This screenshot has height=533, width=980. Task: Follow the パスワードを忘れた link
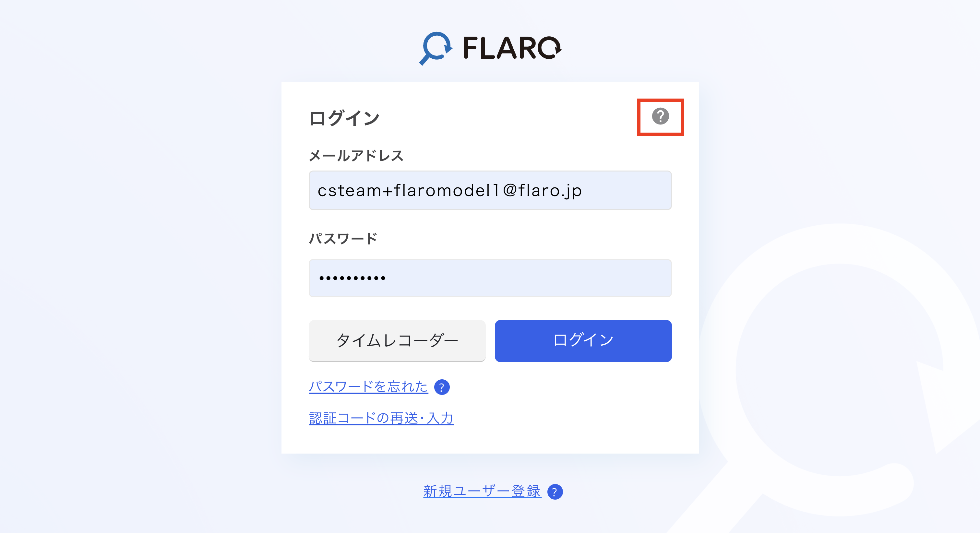pos(368,387)
